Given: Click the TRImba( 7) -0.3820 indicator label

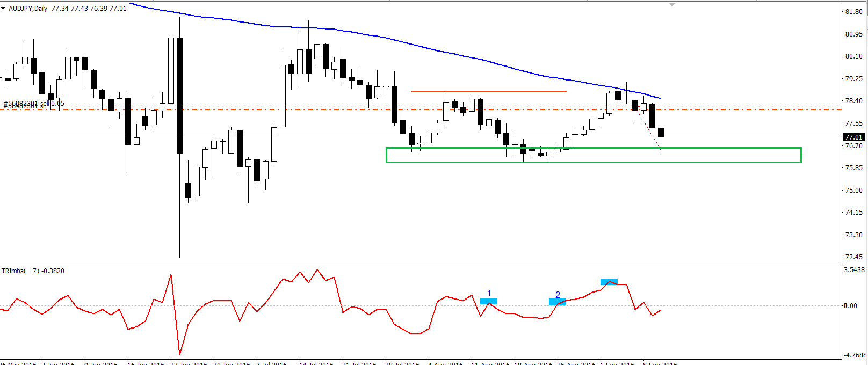Looking at the screenshot, I should click(33, 271).
